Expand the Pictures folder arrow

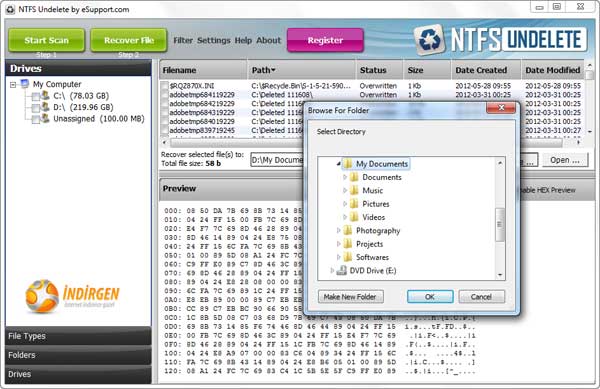pyautogui.click(x=345, y=204)
